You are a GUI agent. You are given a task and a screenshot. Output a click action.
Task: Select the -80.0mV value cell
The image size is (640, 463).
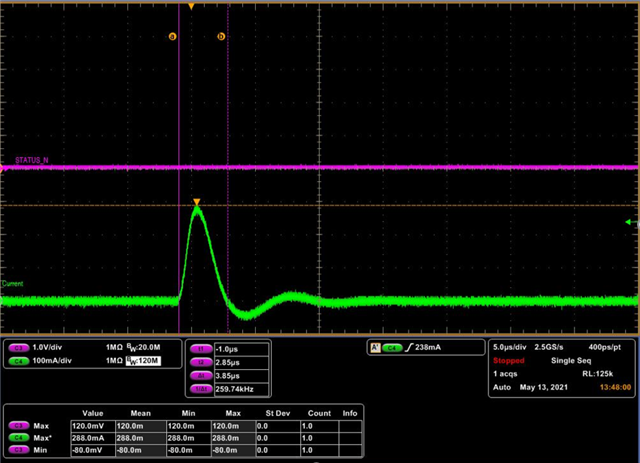coord(93,450)
